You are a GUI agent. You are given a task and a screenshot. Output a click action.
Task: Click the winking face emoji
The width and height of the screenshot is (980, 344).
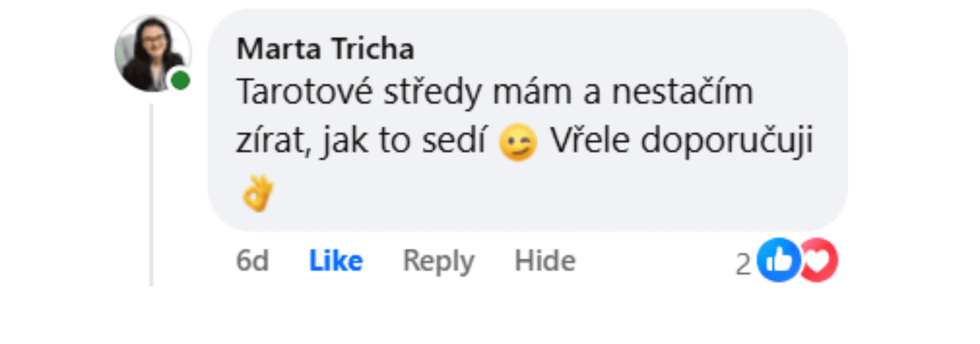click(x=518, y=143)
